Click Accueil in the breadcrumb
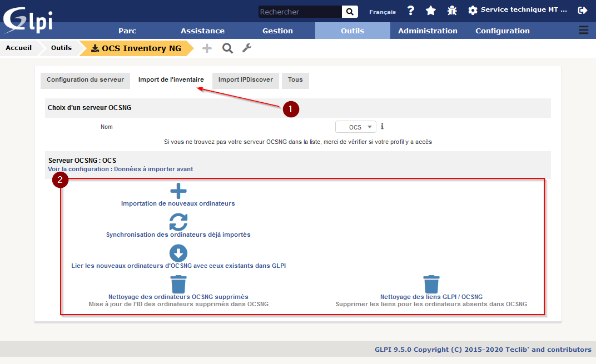596x364 pixels. point(18,48)
